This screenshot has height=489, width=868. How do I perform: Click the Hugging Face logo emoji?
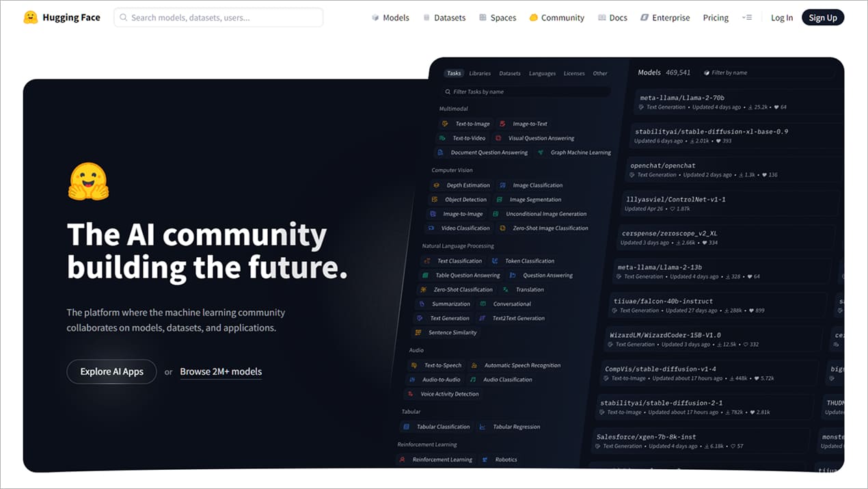click(x=31, y=18)
